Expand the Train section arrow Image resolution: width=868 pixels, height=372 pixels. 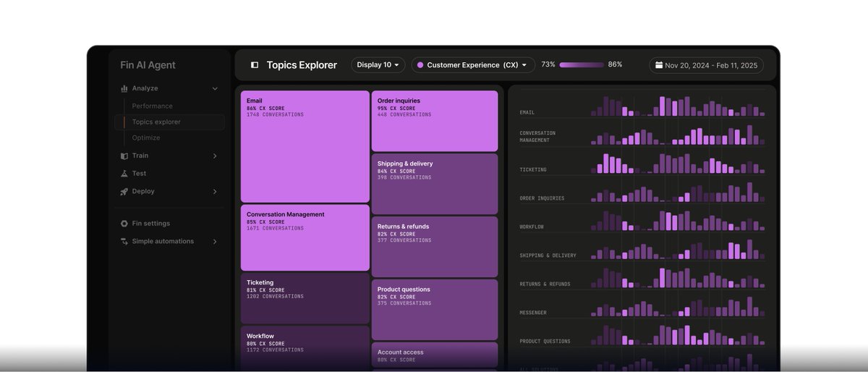coord(215,156)
